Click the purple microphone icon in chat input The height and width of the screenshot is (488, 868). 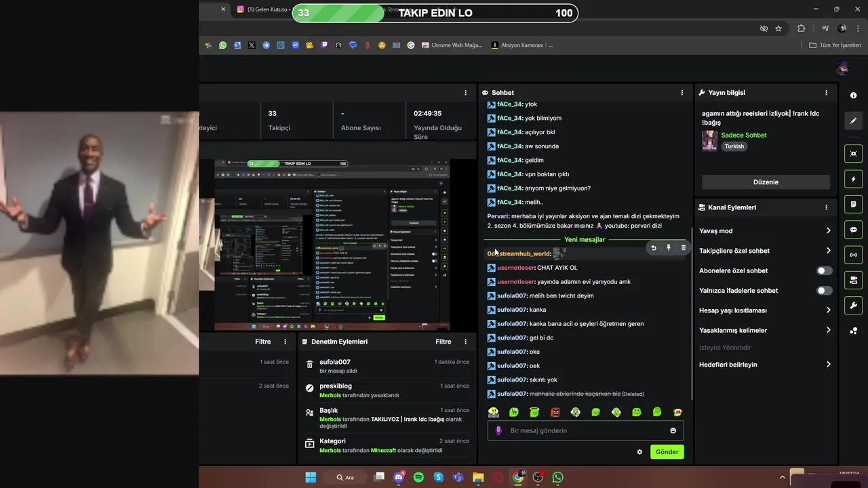coord(498,430)
